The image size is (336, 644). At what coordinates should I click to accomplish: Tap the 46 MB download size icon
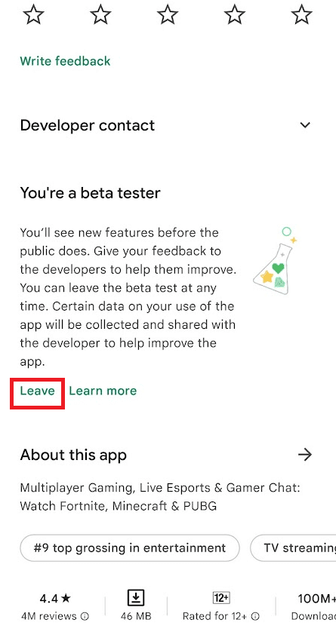[x=136, y=598]
